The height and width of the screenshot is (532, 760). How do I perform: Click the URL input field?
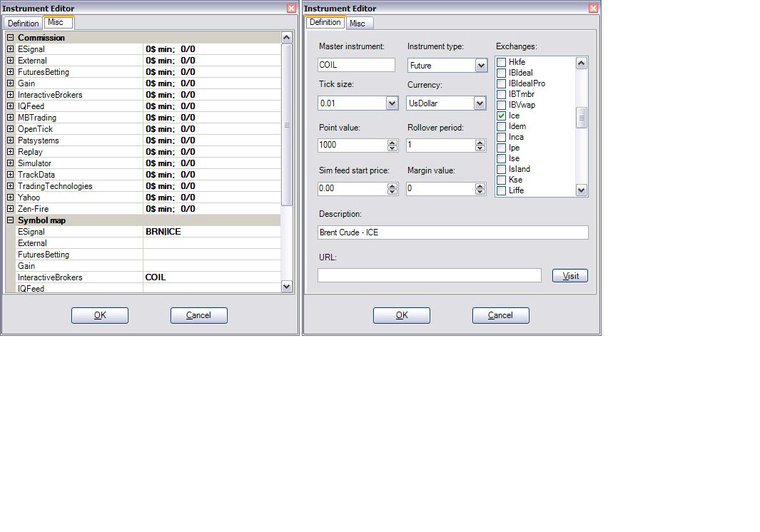point(430,275)
